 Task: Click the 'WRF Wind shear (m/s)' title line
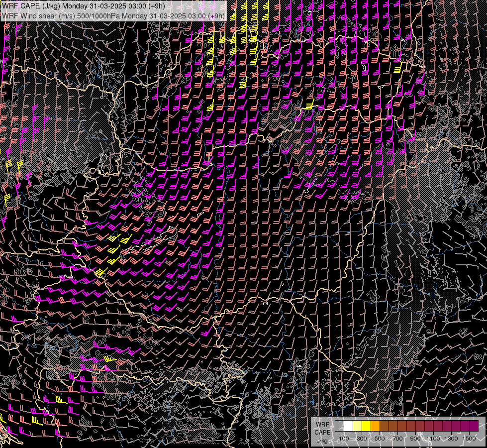pos(113,16)
